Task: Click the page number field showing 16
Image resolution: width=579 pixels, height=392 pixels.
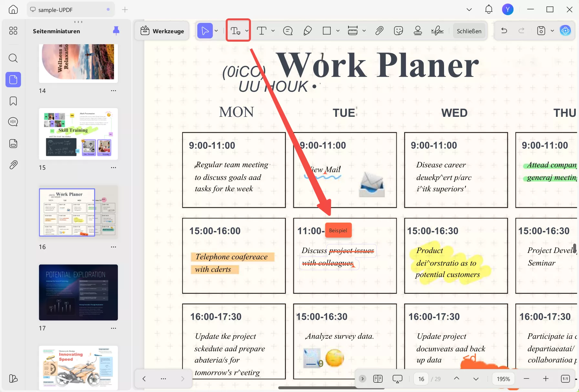Action: [x=421, y=379]
